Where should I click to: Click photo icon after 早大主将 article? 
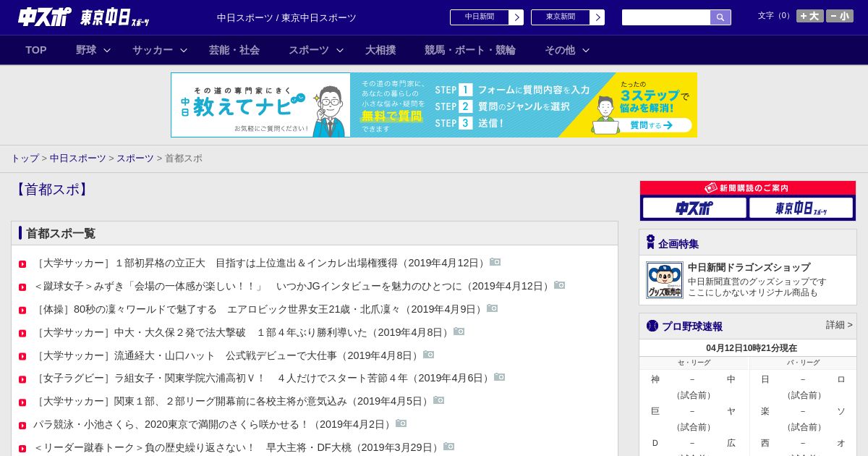449,447
